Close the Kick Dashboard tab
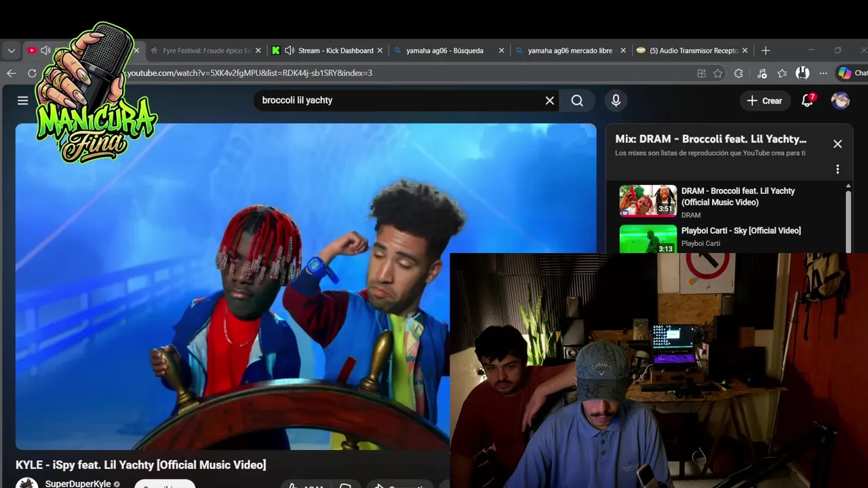Image resolution: width=868 pixels, height=488 pixels. pos(380,51)
